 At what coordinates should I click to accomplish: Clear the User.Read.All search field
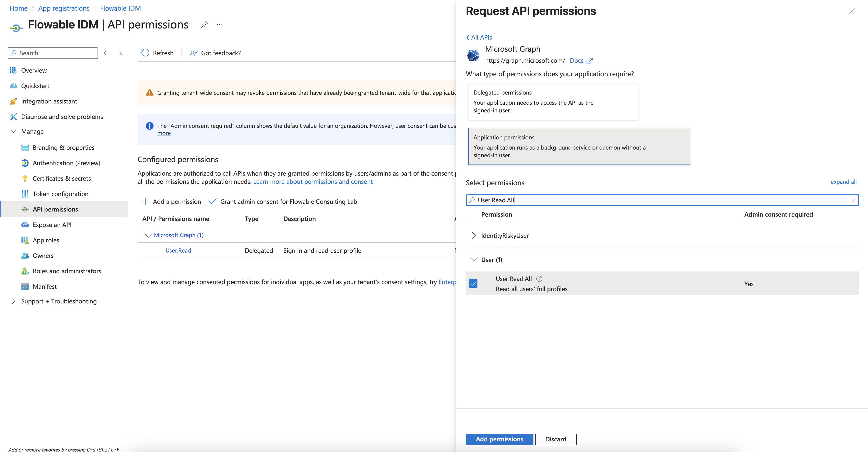click(854, 200)
